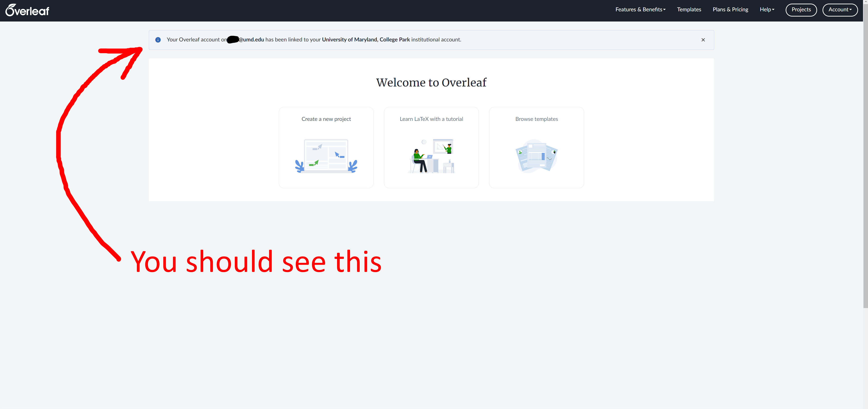Open the Account dropdown
This screenshot has width=868, height=409.
(840, 10)
